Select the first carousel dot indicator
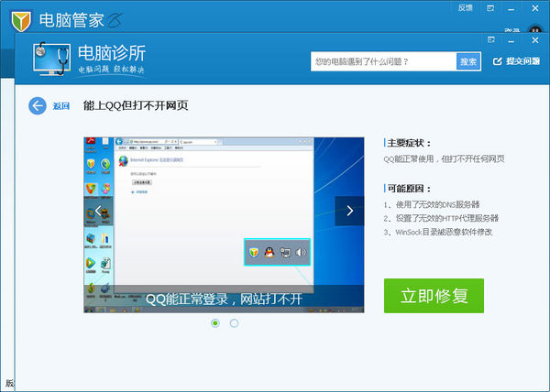Image resolution: width=550 pixels, height=392 pixels. [x=215, y=323]
